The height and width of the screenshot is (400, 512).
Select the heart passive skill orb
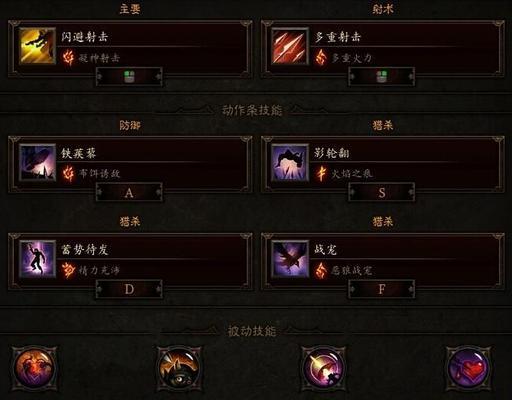[468, 368]
